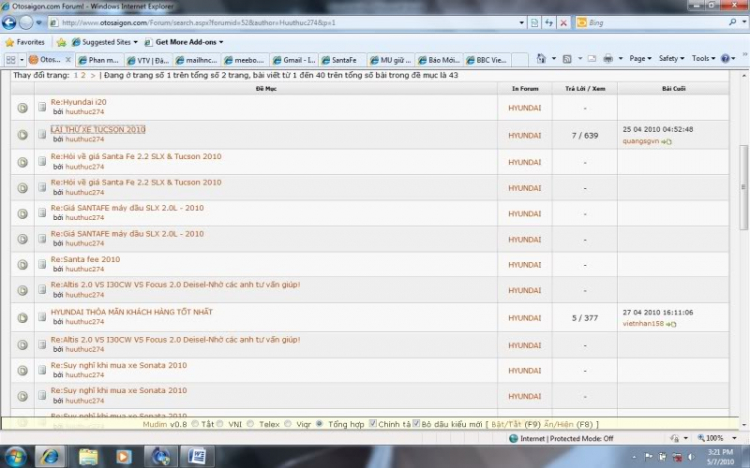Click status icon of Re:Hyundai i20 row
Viewport: 750px width, 468px height.
[x=22, y=108]
